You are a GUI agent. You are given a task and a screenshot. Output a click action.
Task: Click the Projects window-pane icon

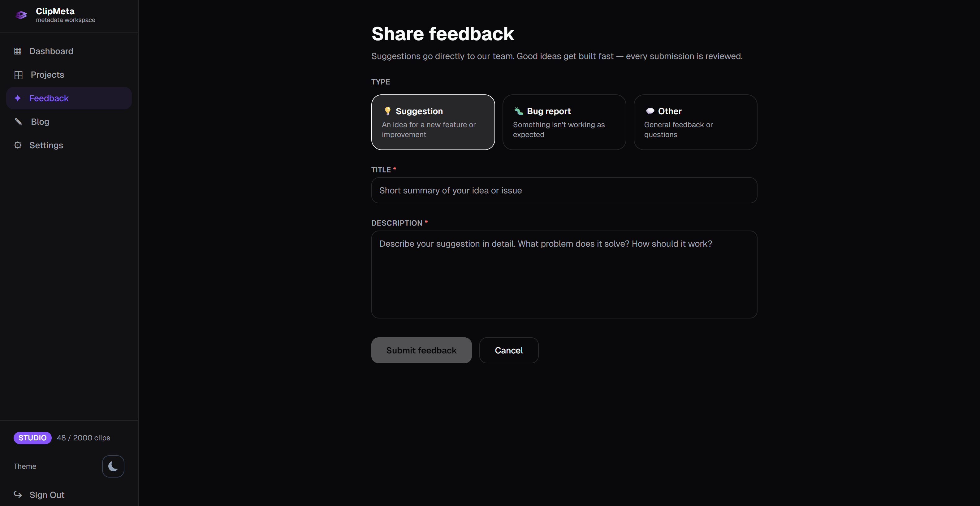pos(18,75)
